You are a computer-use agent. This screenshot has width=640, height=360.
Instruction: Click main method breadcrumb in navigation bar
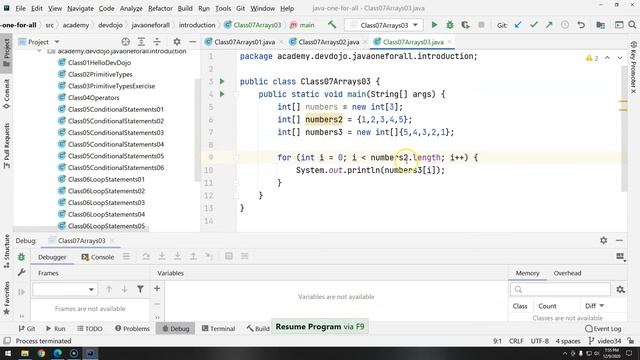[302, 25]
